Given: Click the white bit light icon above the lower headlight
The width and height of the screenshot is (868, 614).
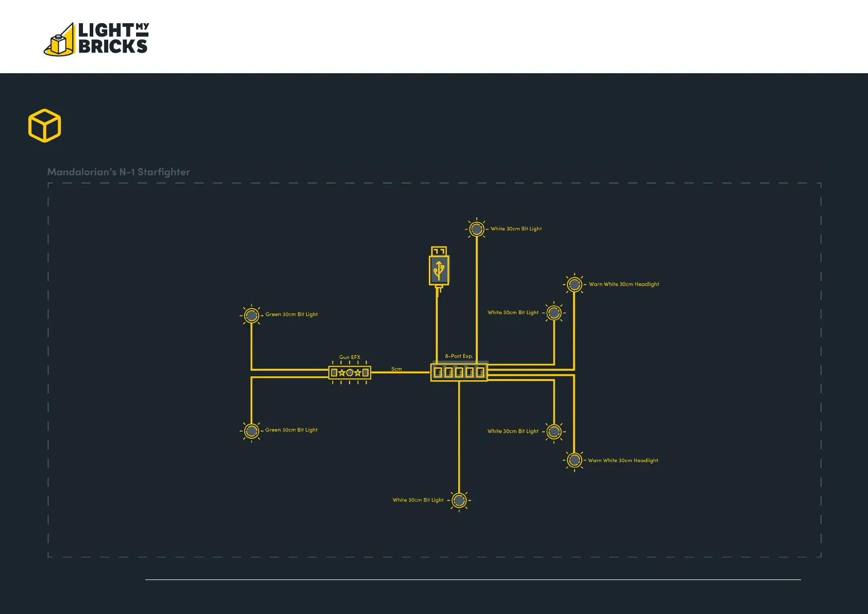Looking at the screenshot, I should click(554, 432).
